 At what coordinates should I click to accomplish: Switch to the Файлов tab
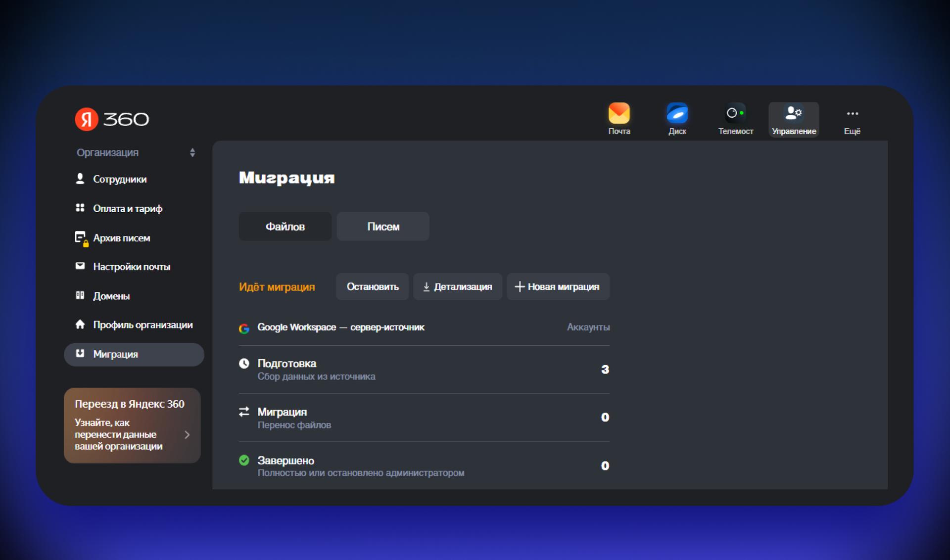[285, 227]
